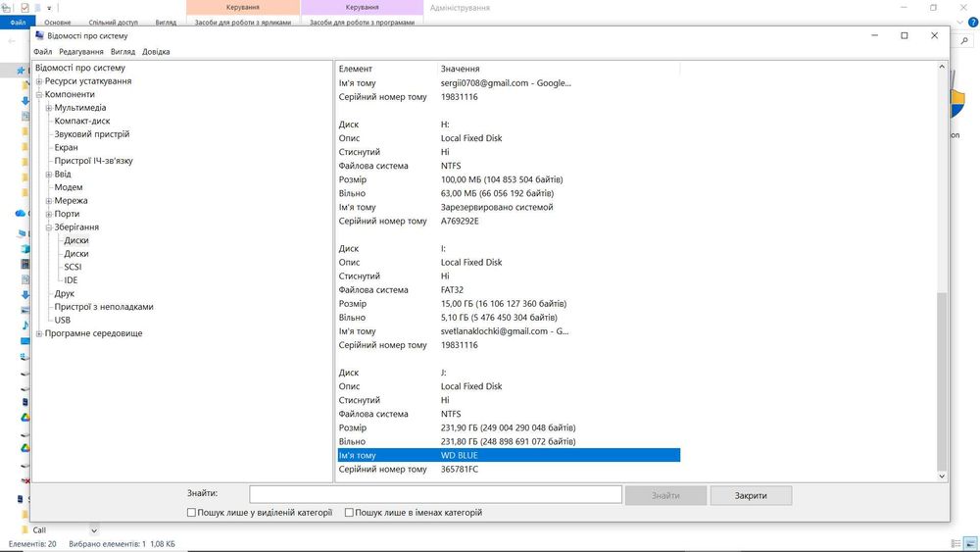This screenshot has width=980, height=552.
Task: Select the highlighted WD BLUE volume row
Action: point(509,456)
